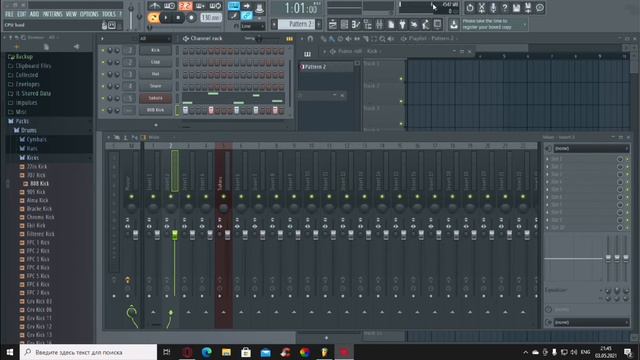This screenshot has height=360, width=640.
Task: Open undo history circular arrow icon
Action: point(470,7)
